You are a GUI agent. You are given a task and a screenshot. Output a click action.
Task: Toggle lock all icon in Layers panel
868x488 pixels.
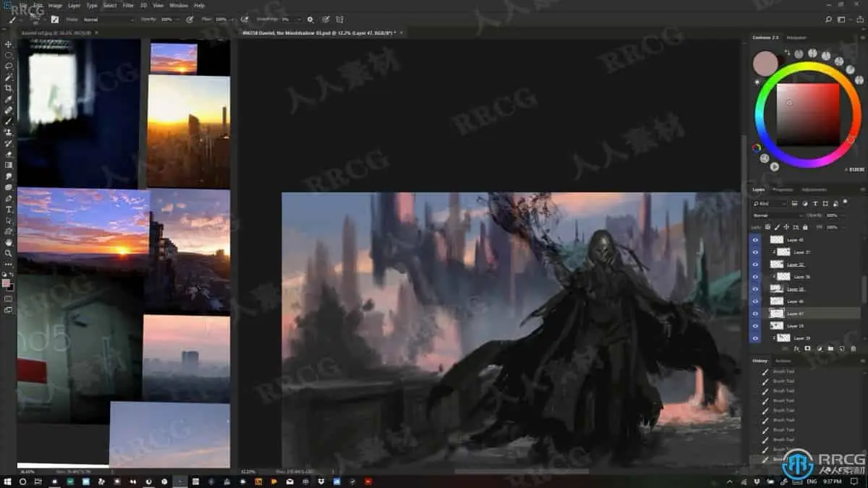pyautogui.click(x=805, y=227)
